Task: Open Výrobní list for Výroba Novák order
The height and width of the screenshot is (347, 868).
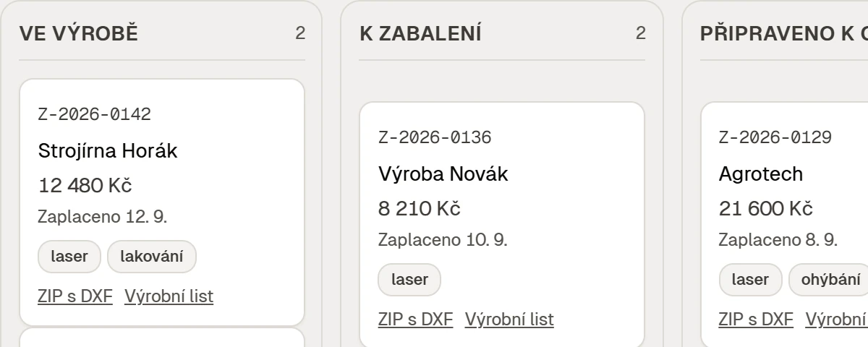Action: [x=509, y=319]
